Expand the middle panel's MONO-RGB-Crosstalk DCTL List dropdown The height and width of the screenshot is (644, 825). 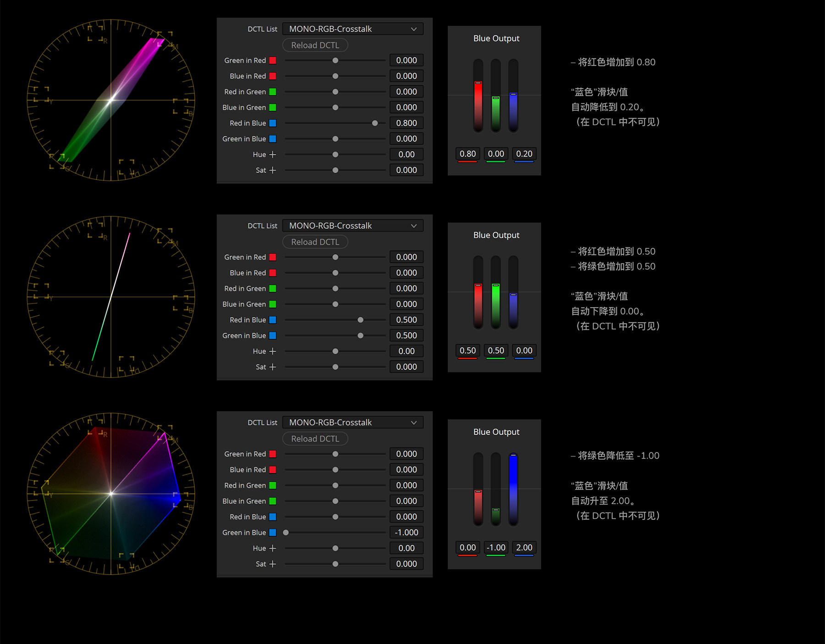353,226
